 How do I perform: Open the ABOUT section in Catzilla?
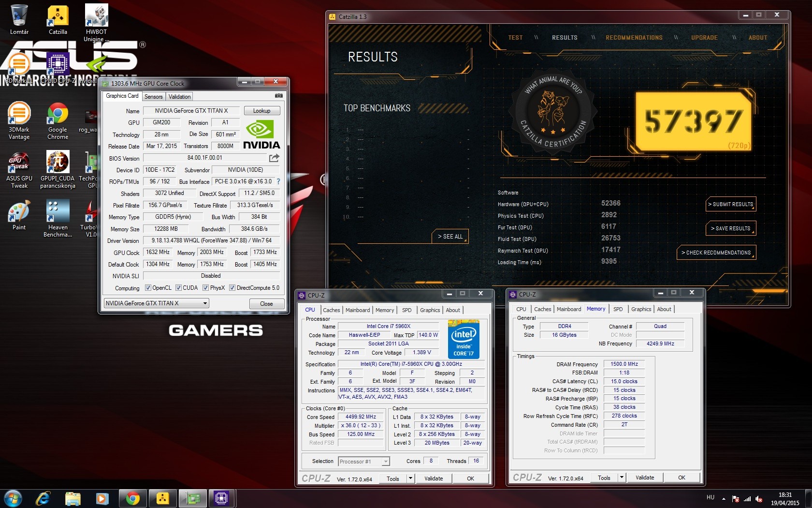758,38
